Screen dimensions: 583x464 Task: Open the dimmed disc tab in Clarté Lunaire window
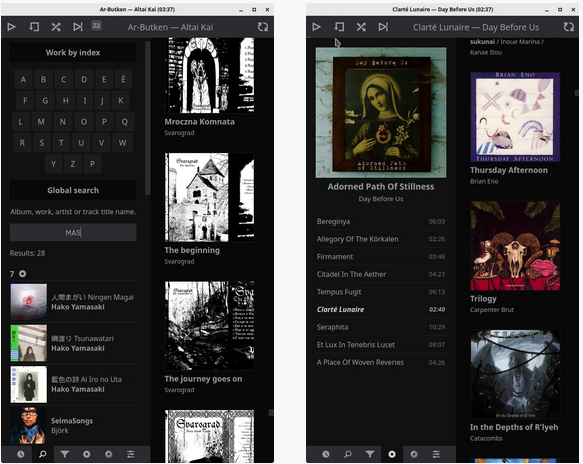click(x=414, y=454)
